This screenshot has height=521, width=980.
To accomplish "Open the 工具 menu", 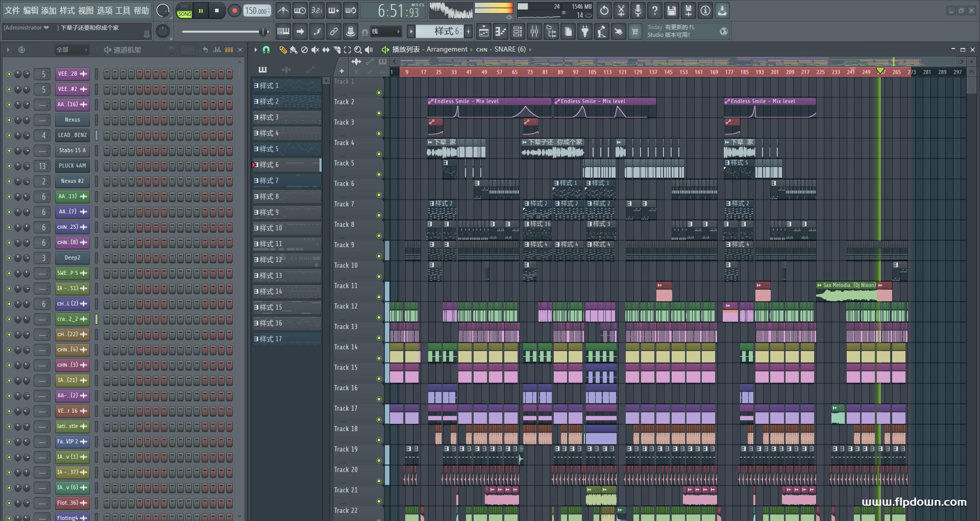I will click(122, 10).
